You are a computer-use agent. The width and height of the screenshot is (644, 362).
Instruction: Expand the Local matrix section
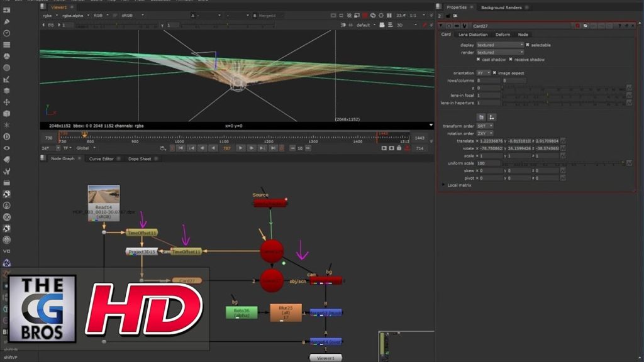(444, 185)
